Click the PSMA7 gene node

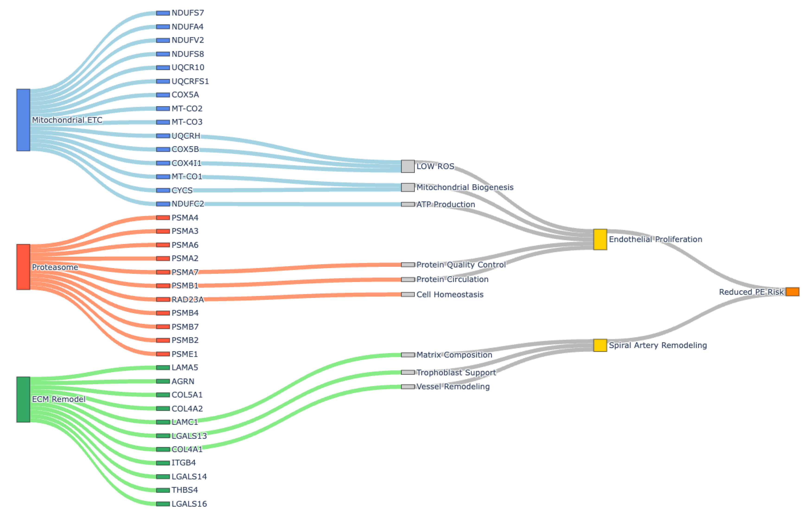[x=163, y=272]
